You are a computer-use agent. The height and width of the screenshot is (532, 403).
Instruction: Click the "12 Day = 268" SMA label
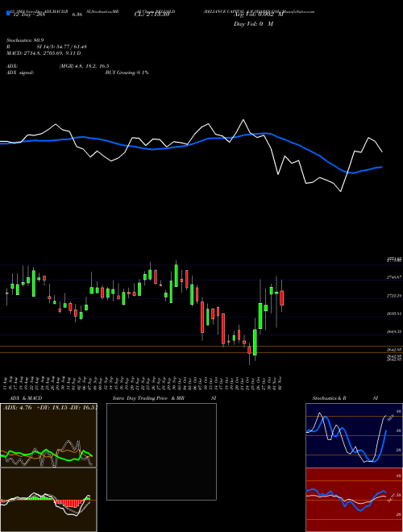point(28,15)
